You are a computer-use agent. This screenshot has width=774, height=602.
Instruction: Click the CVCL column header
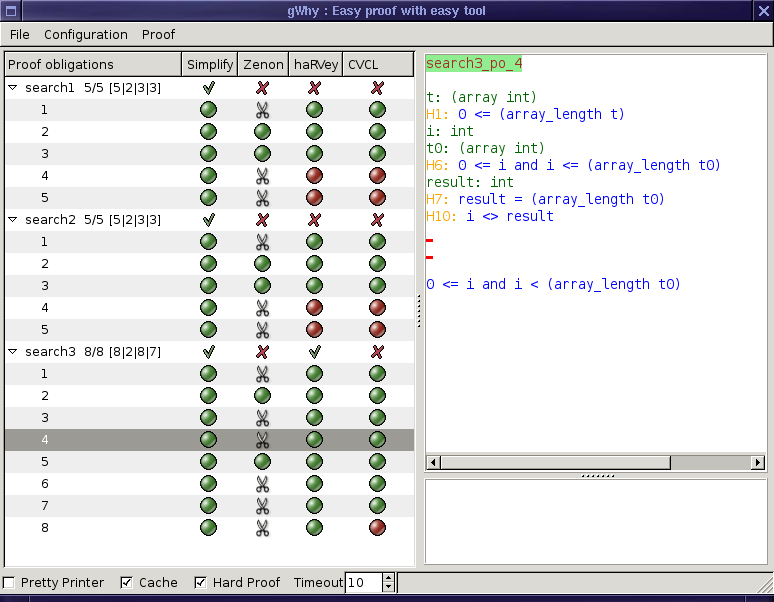coord(378,65)
